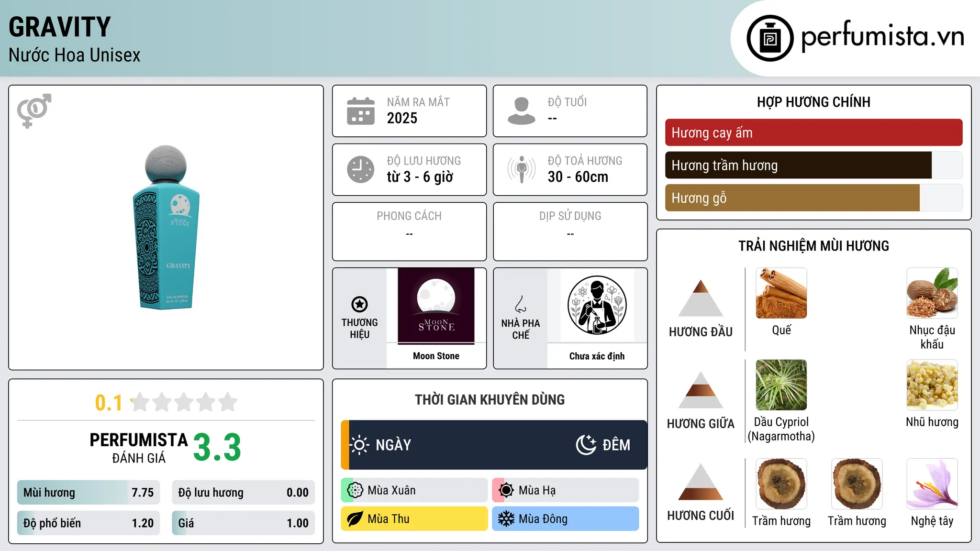This screenshot has width=980, height=551.
Task: Click the unisex gender symbol icon
Action: [x=34, y=110]
